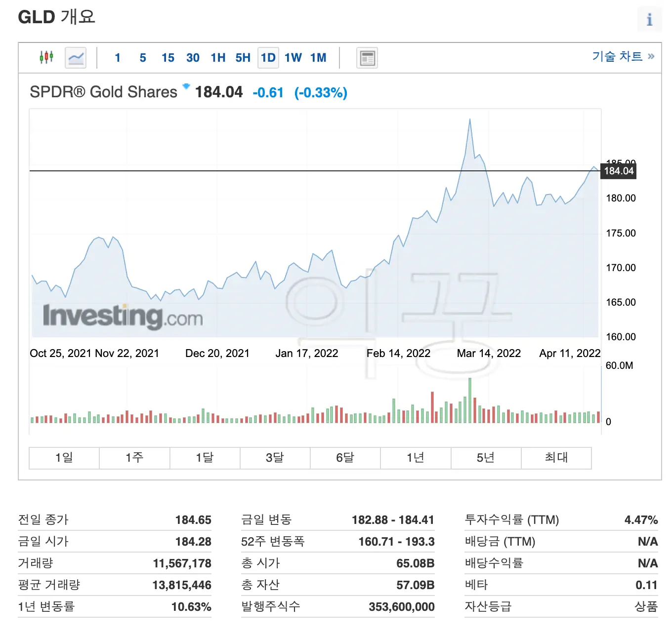Image resolution: width=672 pixels, height=636 pixels.
Task: Toggle the 1D daily interval
Action: coord(268,57)
